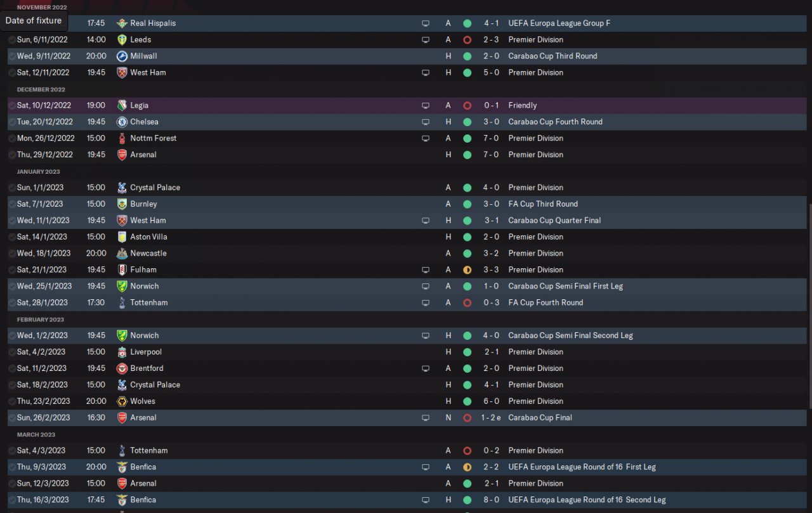Viewport: 812px width, 513px height.
Task: Click the Wolves club badge
Action: [x=122, y=401]
